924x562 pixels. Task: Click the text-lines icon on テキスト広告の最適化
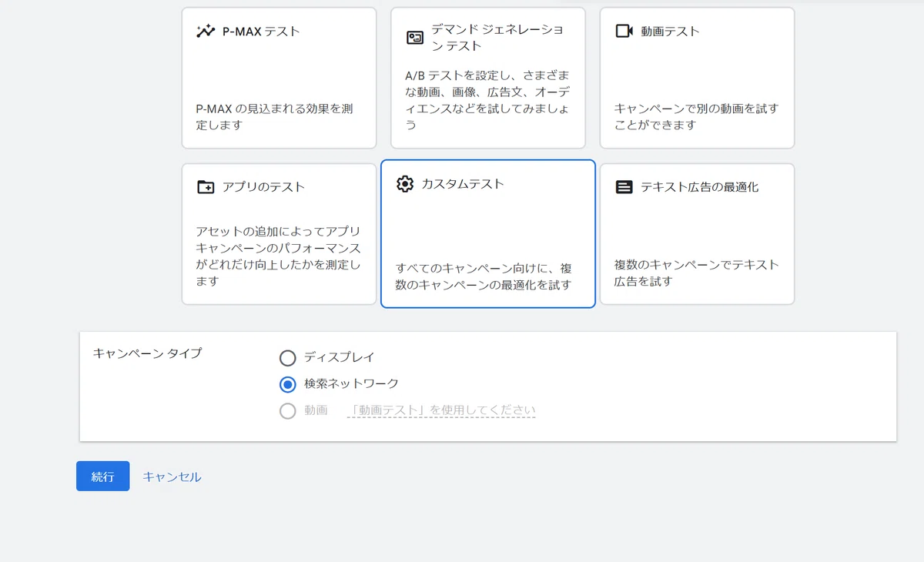pyautogui.click(x=624, y=187)
